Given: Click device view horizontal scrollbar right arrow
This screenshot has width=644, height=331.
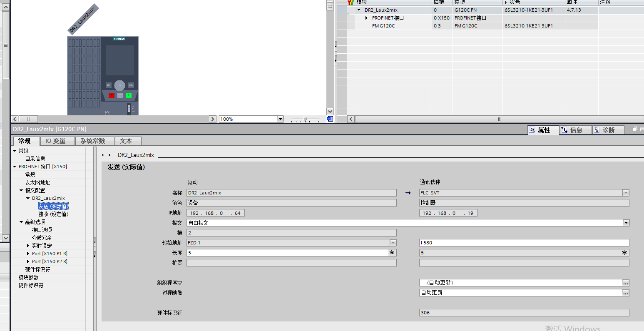Looking at the screenshot, I should coord(213,119).
